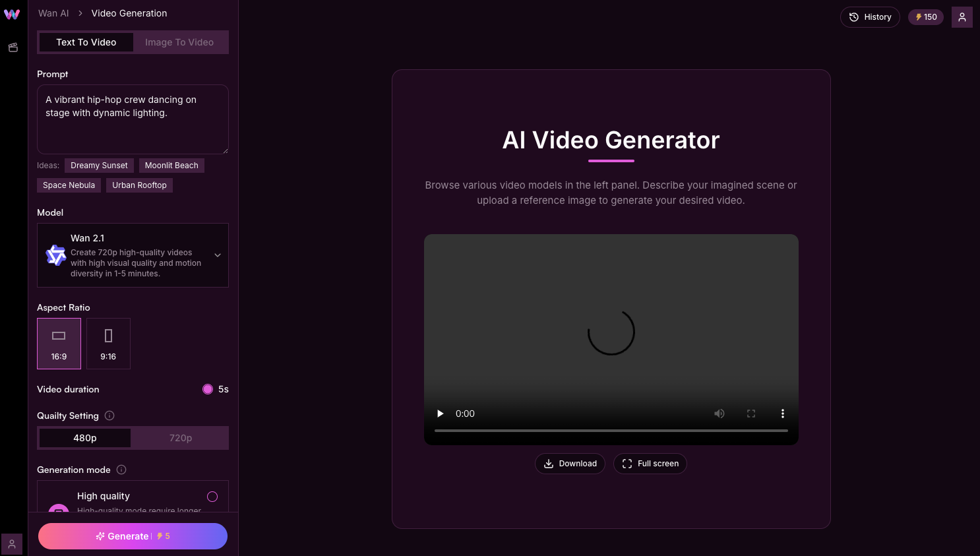Select the Urban Rooftop idea chip
980x556 pixels.
tap(139, 185)
